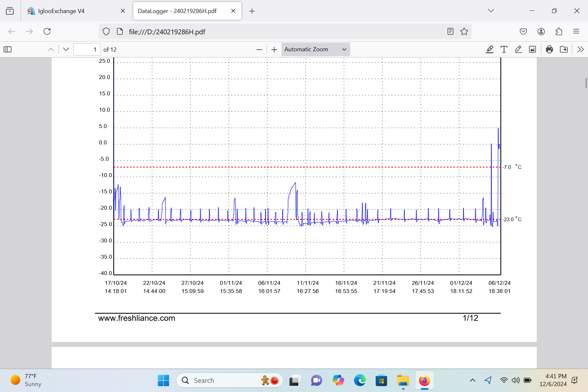Add an image to the PDF
The image size is (588, 392).
coord(532,49)
